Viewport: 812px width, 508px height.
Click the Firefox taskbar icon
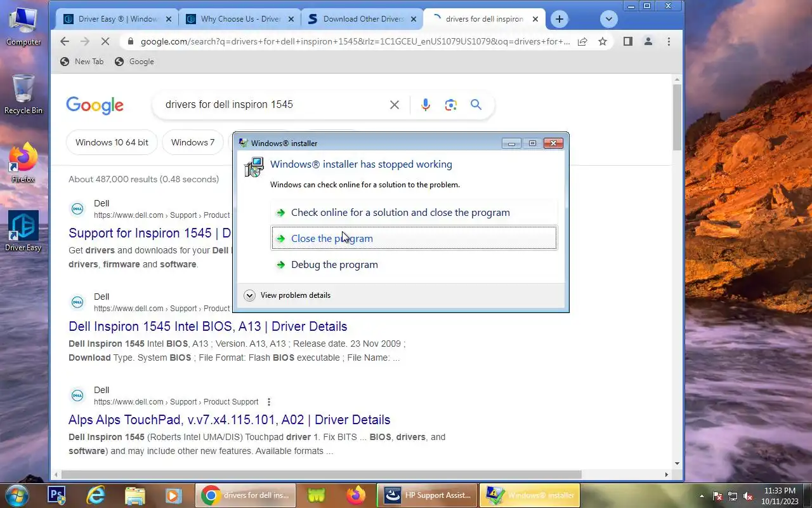(355, 495)
